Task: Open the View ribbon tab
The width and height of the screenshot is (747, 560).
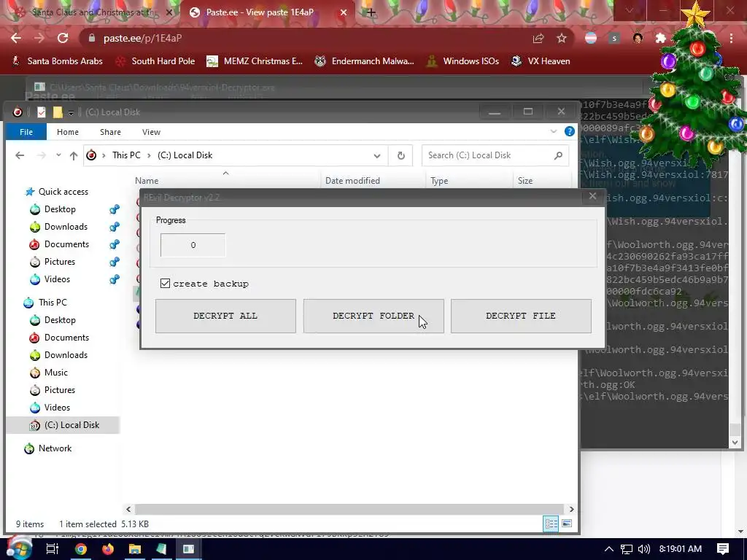Action: pos(151,132)
